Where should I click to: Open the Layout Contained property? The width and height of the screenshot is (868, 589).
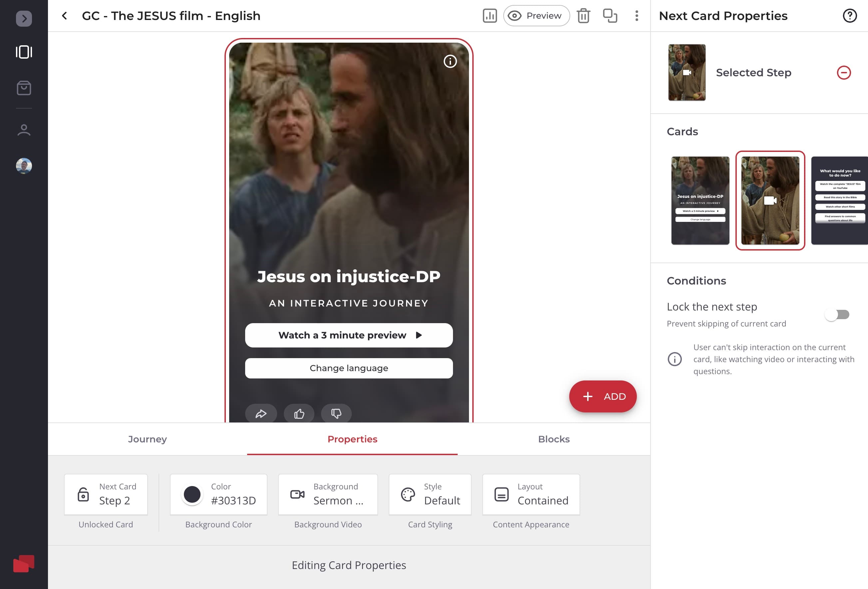(x=531, y=494)
